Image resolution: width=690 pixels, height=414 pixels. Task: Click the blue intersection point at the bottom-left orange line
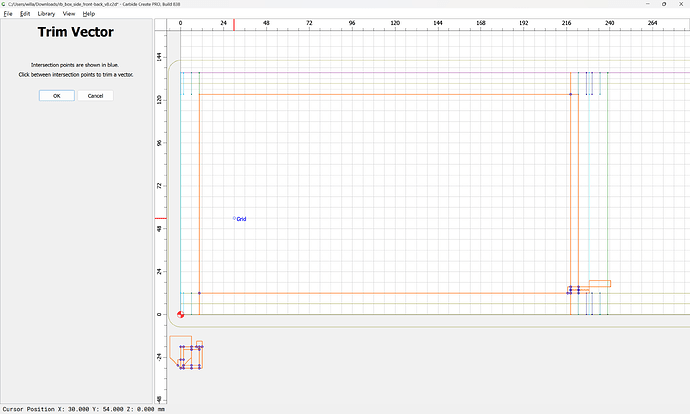pyautogui.click(x=199, y=293)
